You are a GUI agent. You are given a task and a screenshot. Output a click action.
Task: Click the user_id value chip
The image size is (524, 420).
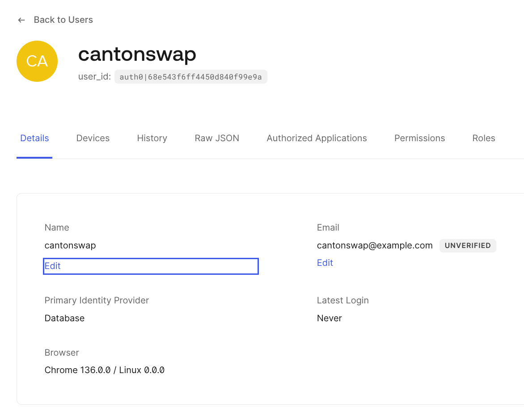click(x=190, y=77)
